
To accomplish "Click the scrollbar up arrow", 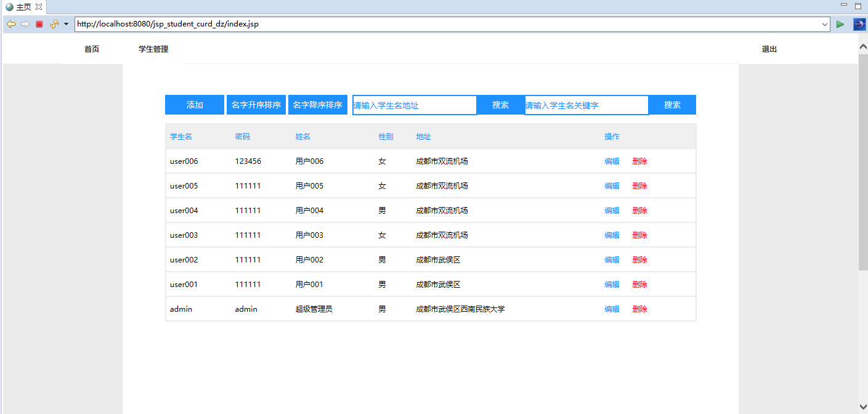I will click(x=863, y=45).
